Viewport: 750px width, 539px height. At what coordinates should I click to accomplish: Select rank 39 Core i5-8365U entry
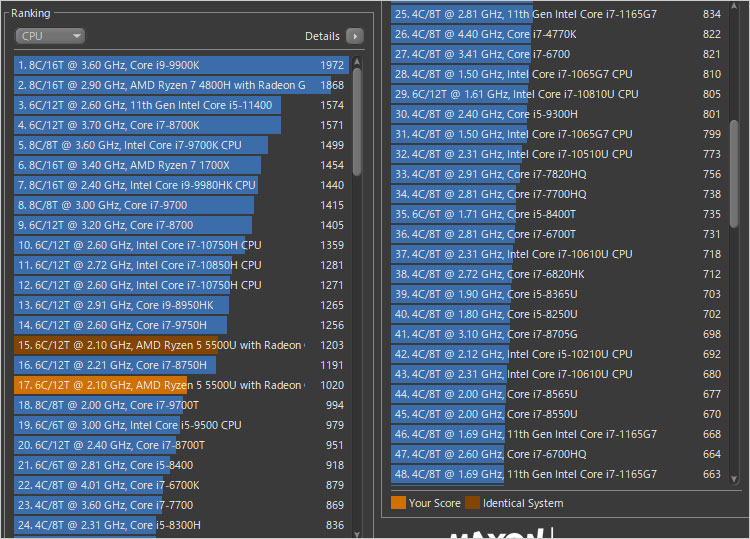(558, 294)
